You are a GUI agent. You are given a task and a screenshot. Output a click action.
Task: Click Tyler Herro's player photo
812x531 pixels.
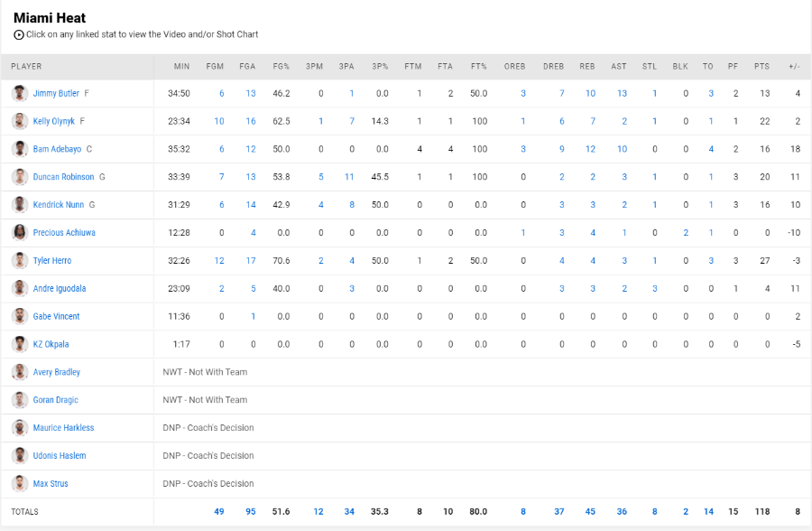pyautogui.click(x=20, y=261)
